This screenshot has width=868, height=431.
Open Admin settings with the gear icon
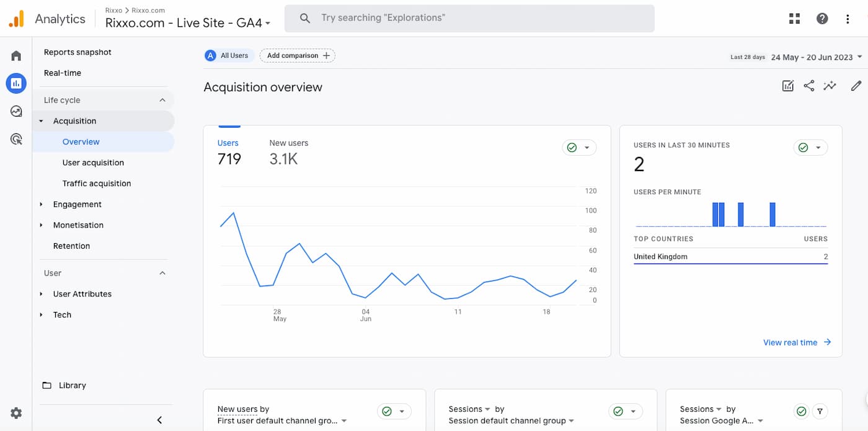click(15, 412)
